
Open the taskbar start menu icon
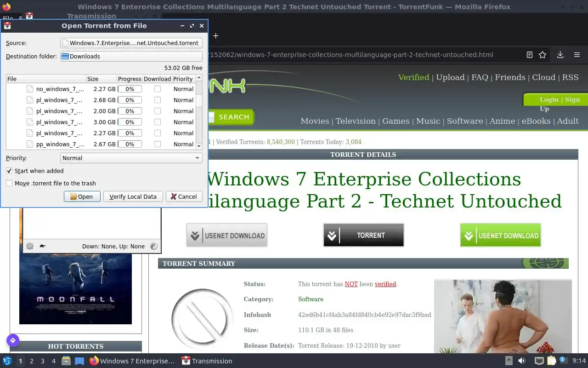click(7, 361)
